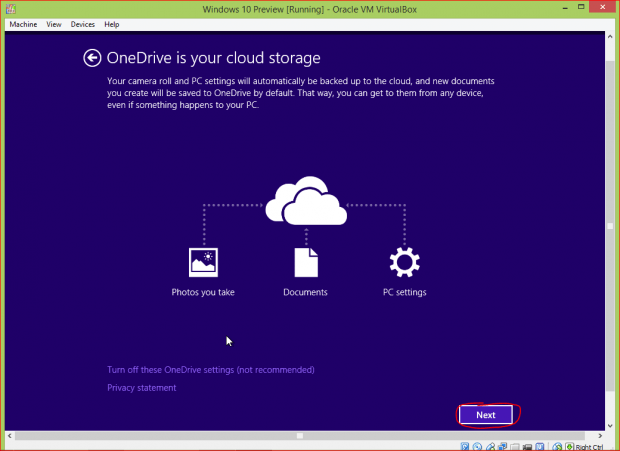Open the Privacy statement link
This screenshot has width=620, height=451.
coord(142,388)
